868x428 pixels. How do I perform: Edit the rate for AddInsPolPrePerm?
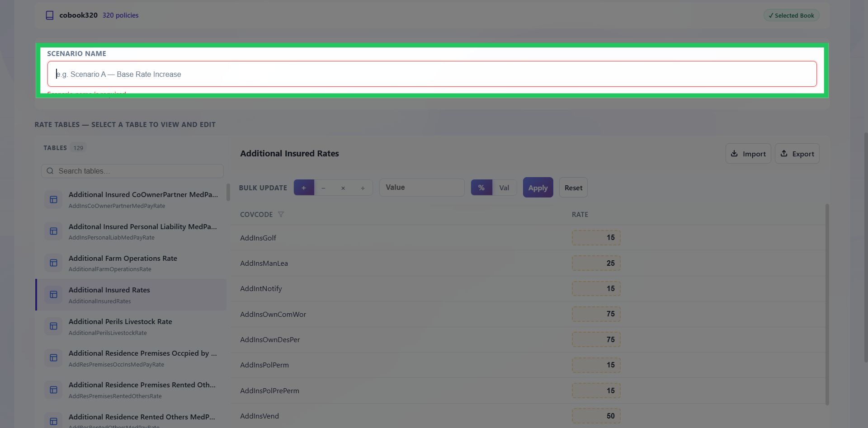coord(596,390)
